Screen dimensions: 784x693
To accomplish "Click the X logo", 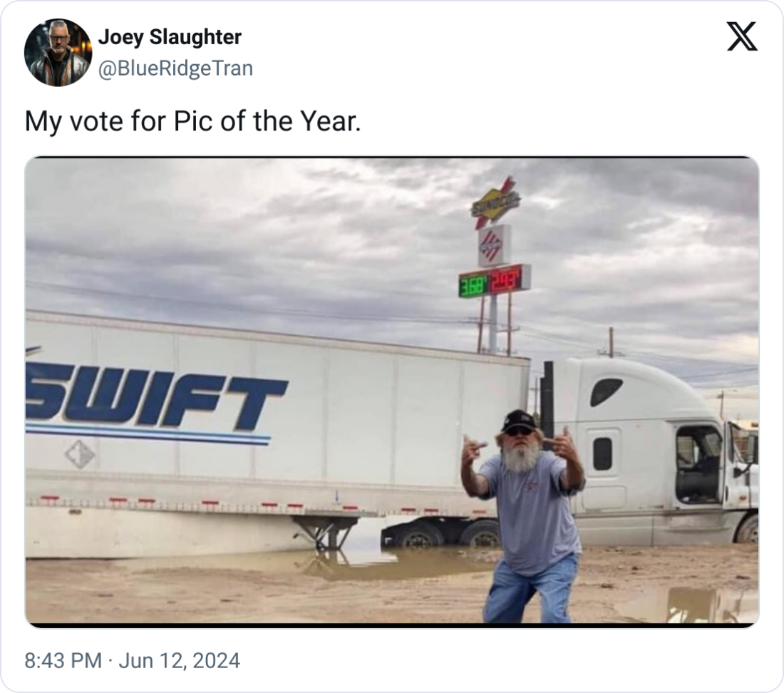I will pos(742,36).
